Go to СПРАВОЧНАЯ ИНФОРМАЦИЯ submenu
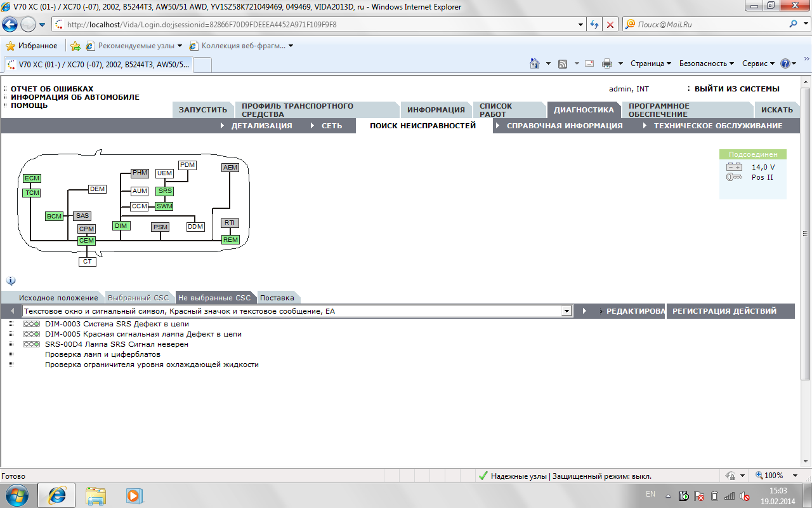 [565, 126]
